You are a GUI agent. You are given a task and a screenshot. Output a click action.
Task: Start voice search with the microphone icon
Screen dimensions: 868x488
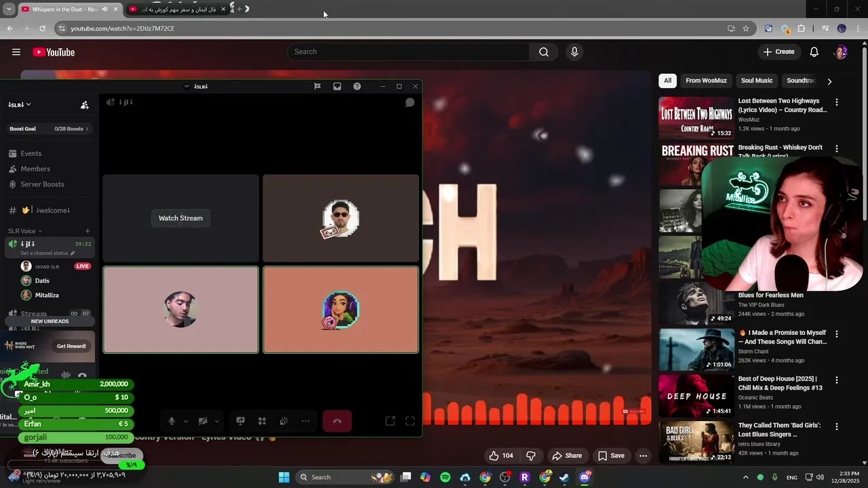pos(574,52)
